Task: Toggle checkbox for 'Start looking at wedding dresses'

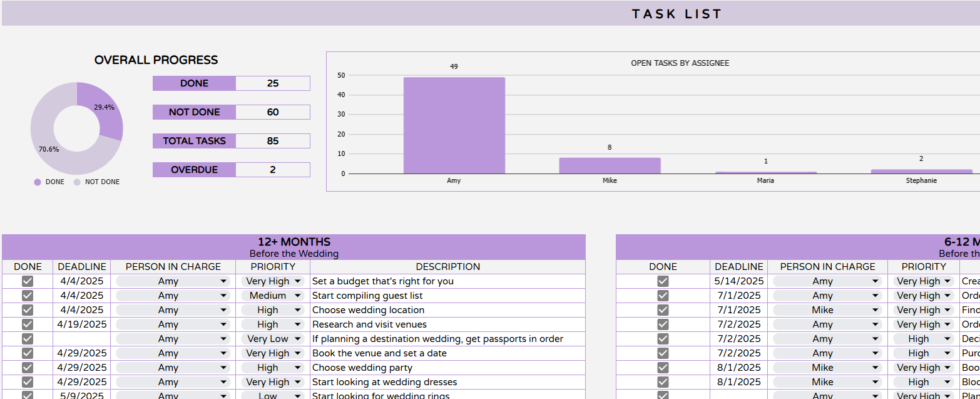Action: click(x=28, y=382)
